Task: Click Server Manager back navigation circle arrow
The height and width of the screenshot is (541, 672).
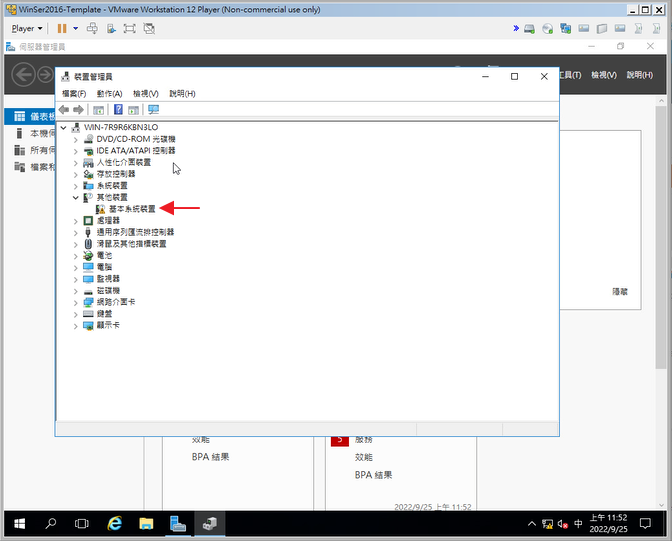Action: point(23,75)
